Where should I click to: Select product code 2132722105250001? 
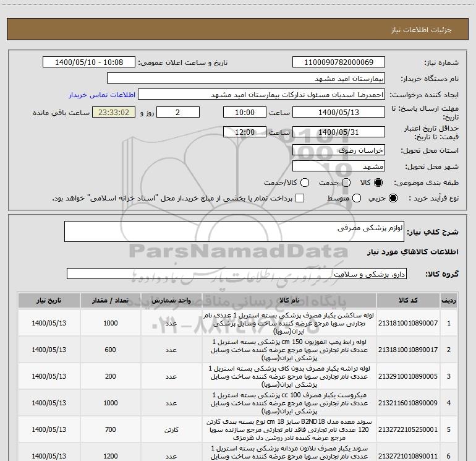pos(408,429)
